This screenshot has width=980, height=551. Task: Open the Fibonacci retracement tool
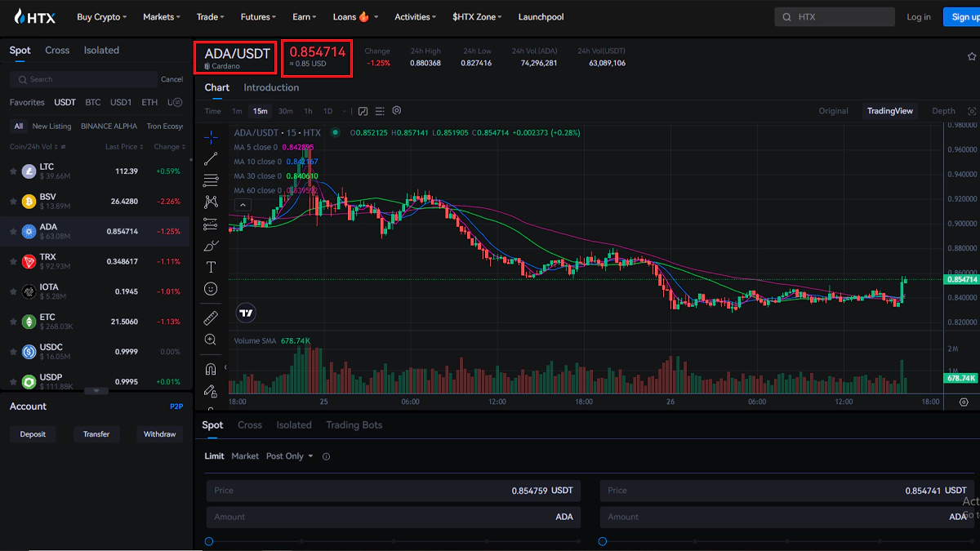211,180
